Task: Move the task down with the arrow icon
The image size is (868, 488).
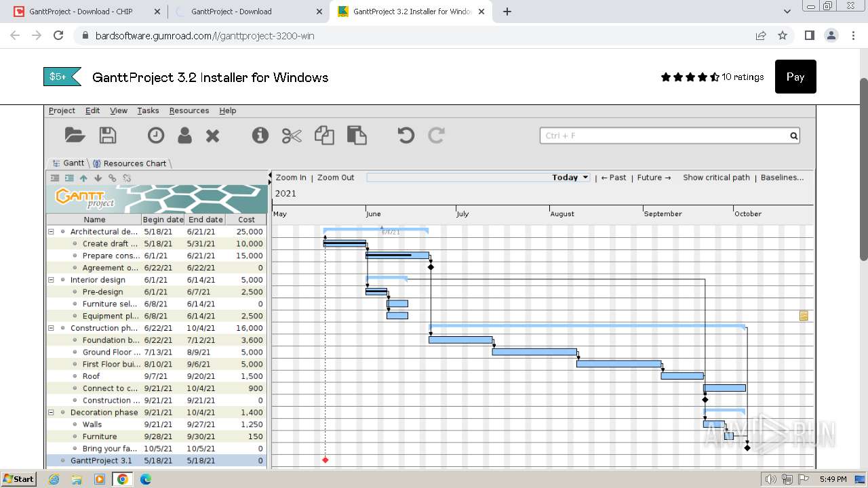Action: (98, 178)
